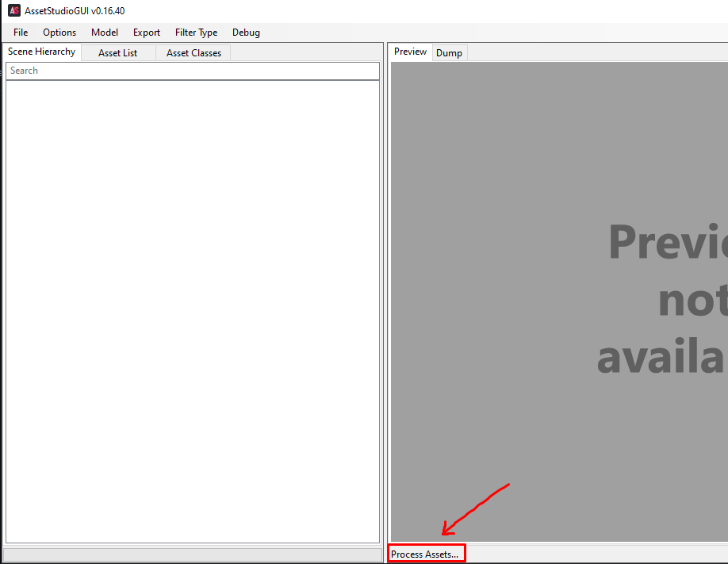This screenshot has height=564, width=728.
Task: Open the File menu
Action: pos(20,33)
